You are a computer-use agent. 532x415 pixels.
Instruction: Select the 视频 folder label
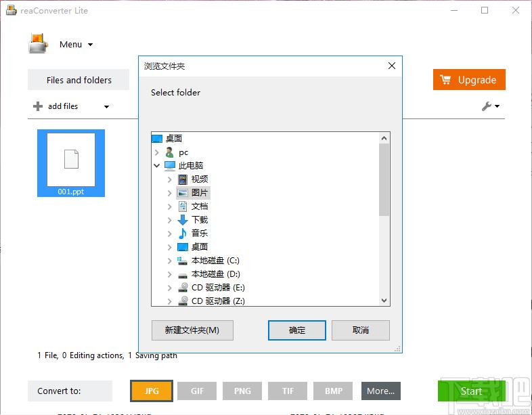200,179
